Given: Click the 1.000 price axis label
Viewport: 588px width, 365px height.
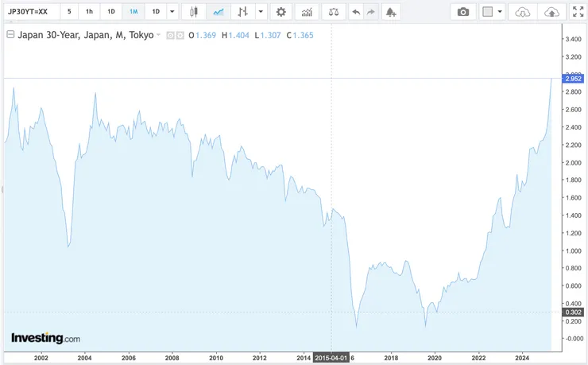Looking at the screenshot, I should click(574, 250).
